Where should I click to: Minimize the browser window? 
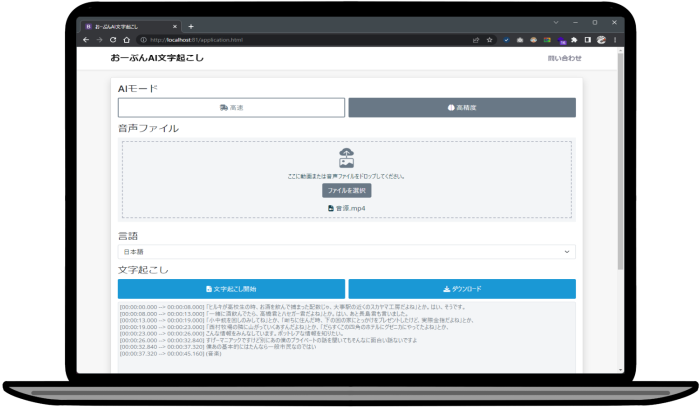pos(575,22)
